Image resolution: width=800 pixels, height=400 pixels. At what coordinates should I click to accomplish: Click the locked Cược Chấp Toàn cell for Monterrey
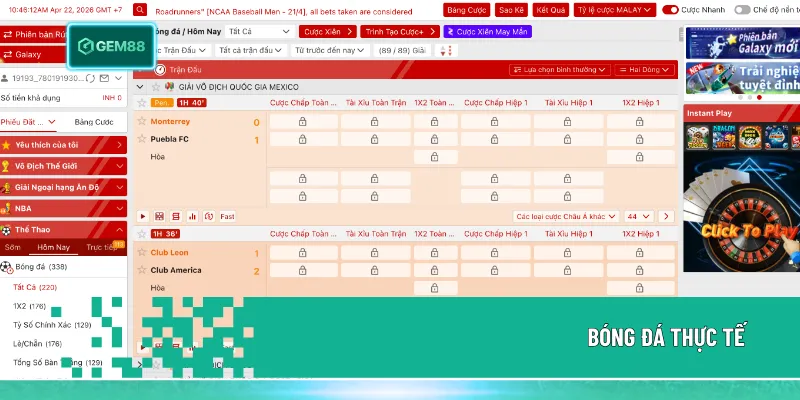click(x=303, y=121)
